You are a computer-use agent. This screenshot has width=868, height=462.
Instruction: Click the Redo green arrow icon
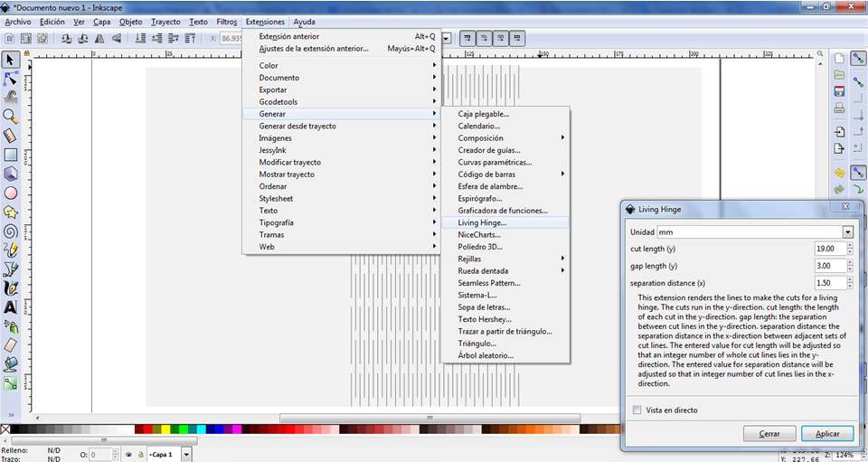click(x=839, y=189)
